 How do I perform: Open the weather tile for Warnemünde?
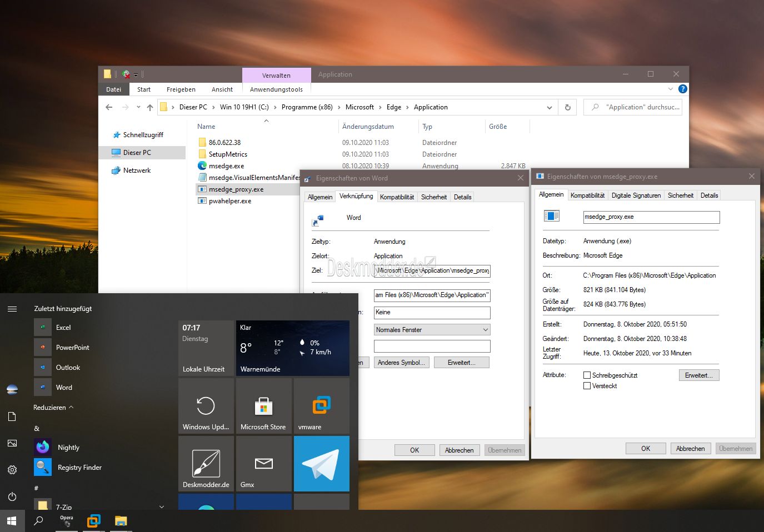pos(293,348)
